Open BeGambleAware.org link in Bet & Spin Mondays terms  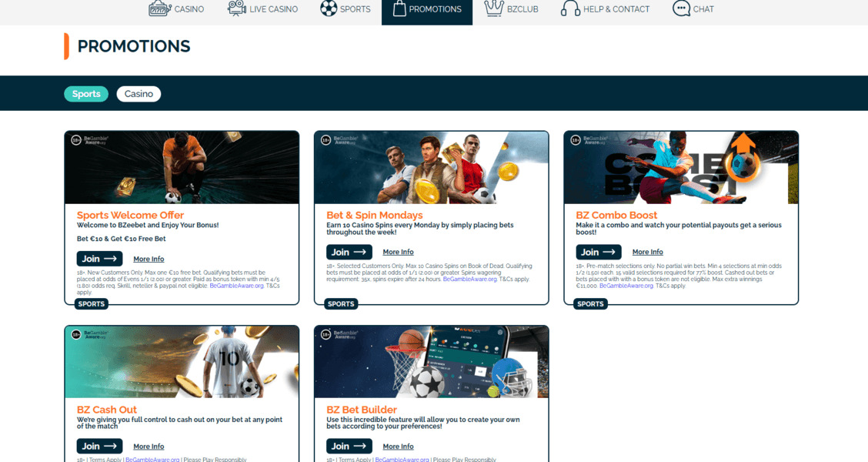click(x=469, y=280)
